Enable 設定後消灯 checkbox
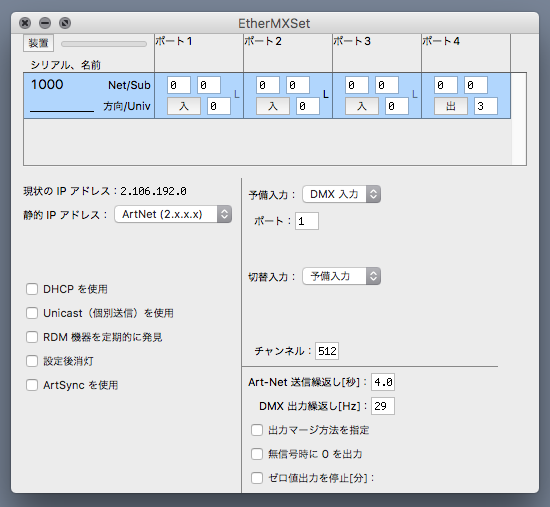 pos(32,361)
